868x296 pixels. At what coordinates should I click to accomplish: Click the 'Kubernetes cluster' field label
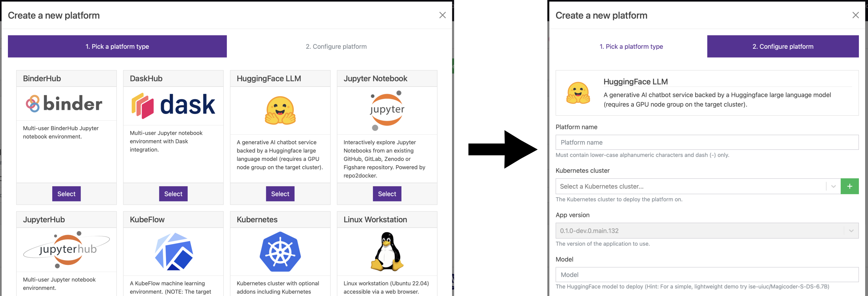point(582,171)
